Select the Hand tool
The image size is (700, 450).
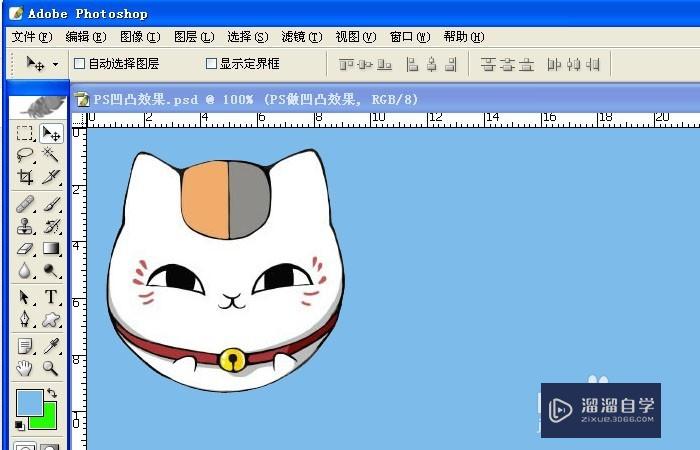(x=25, y=368)
